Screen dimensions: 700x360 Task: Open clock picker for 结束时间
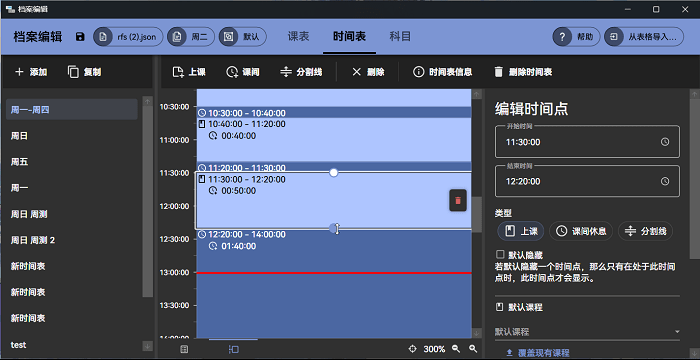coord(665,181)
